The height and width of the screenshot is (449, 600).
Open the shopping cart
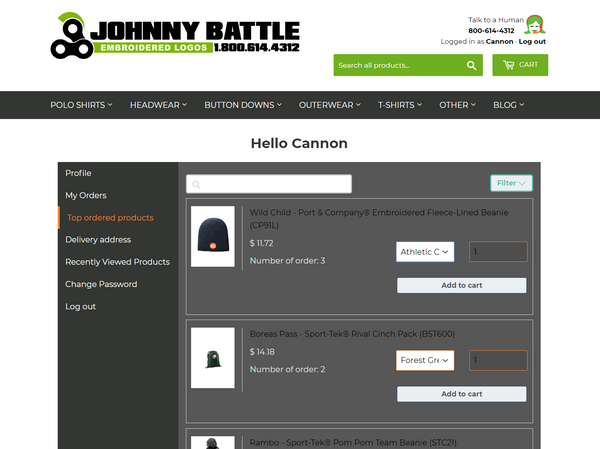(520, 65)
